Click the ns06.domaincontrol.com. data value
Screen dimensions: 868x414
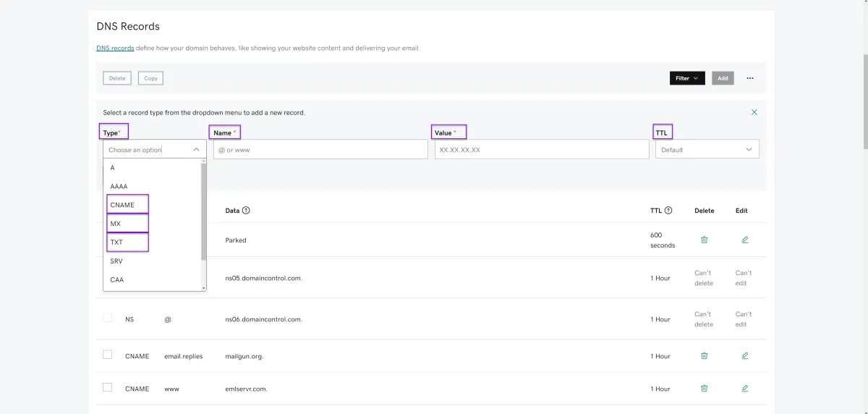[264, 319]
